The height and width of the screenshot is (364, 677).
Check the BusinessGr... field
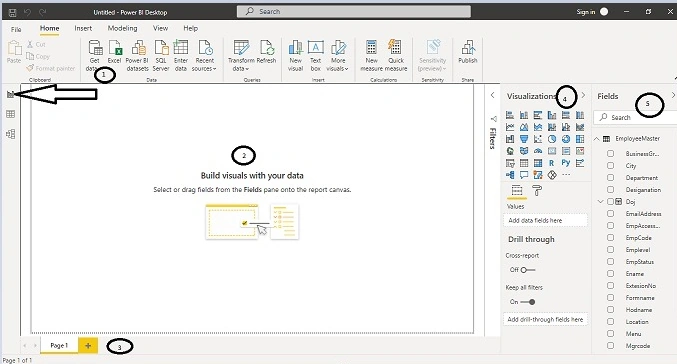point(611,153)
